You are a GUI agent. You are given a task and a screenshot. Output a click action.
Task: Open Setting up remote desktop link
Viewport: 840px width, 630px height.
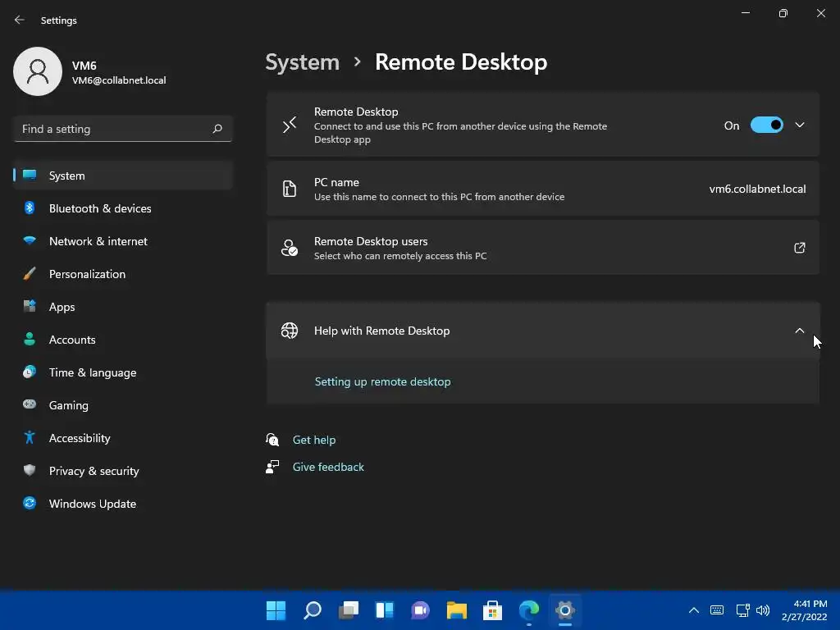coord(382,381)
